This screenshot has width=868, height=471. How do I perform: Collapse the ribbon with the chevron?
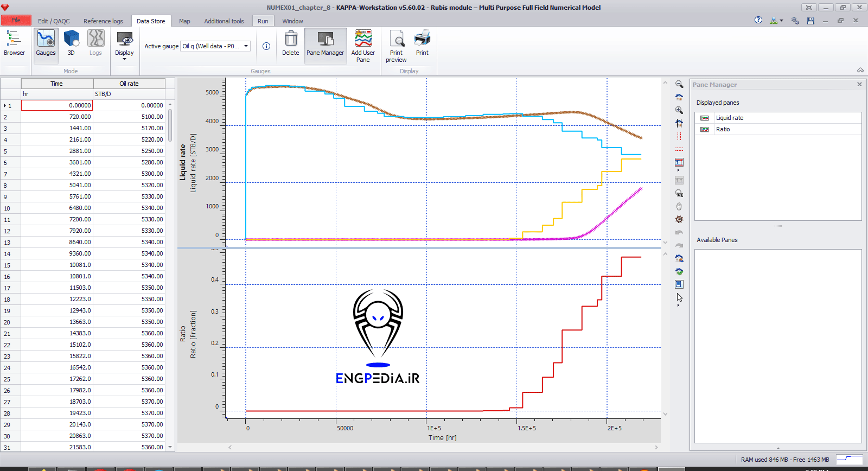[860, 70]
